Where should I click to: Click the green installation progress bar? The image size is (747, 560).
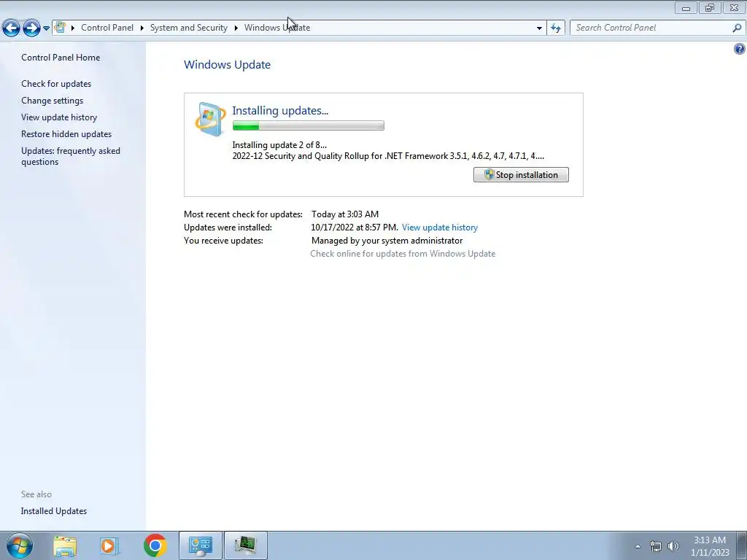point(309,125)
